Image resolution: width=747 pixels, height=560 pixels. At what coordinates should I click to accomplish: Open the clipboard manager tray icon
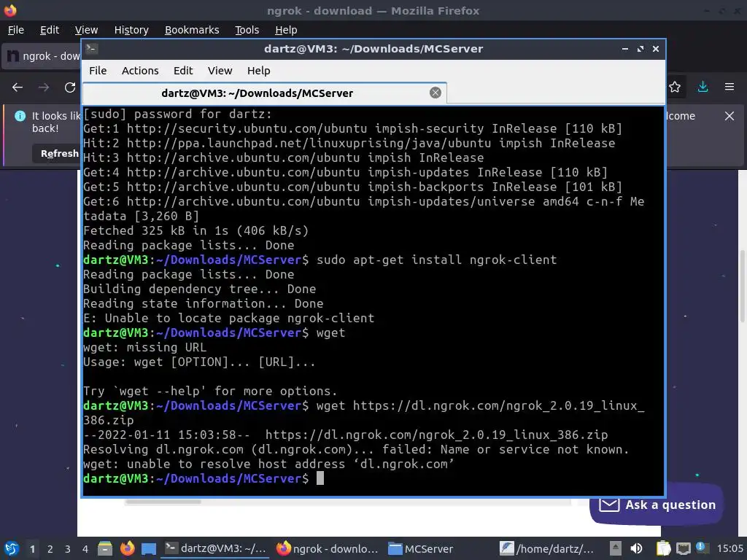(662, 548)
